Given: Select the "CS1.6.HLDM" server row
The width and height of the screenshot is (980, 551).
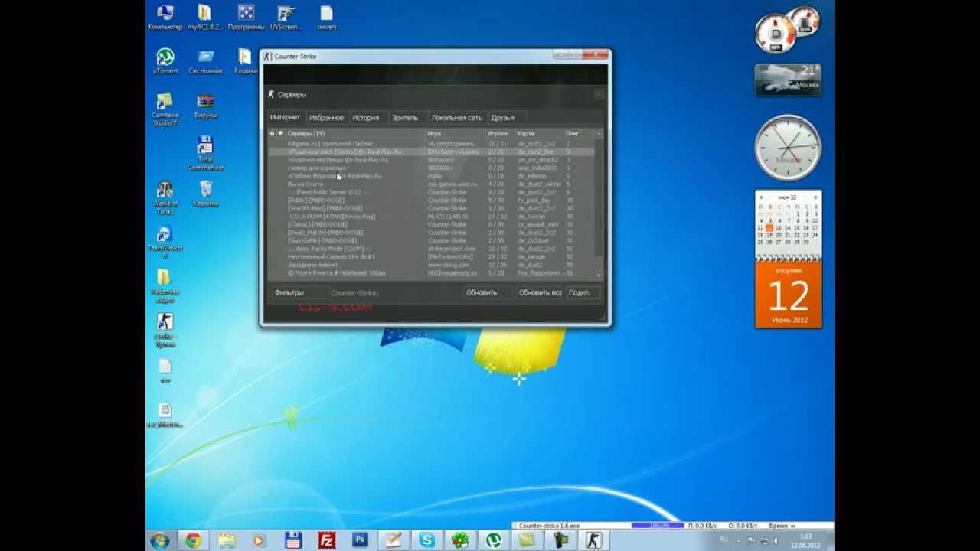Looking at the screenshot, I should [x=432, y=216].
